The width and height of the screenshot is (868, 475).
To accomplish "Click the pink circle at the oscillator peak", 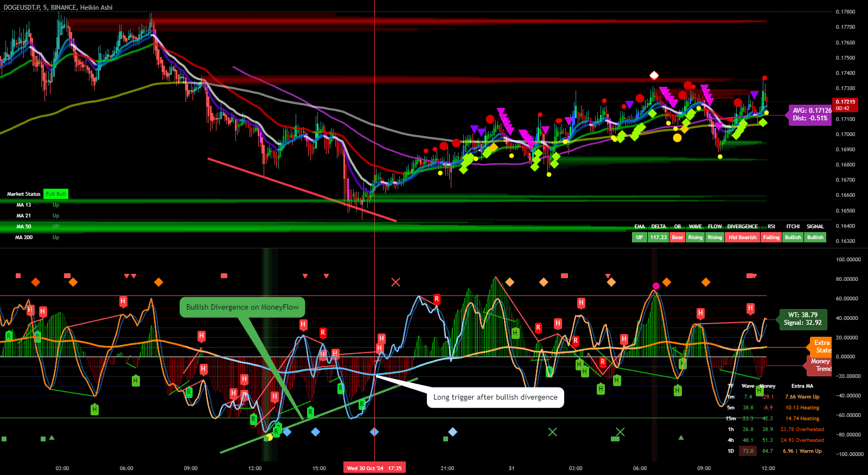I will click(x=656, y=286).
